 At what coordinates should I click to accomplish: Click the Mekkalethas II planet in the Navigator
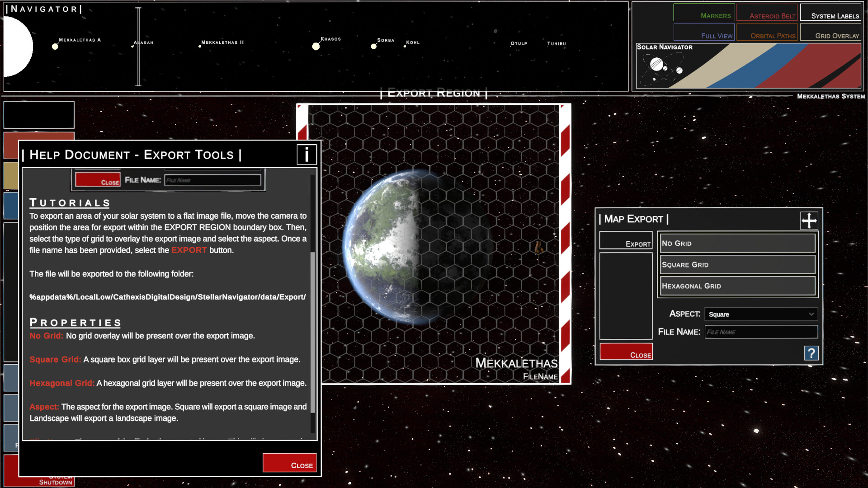tap(199, 46)
